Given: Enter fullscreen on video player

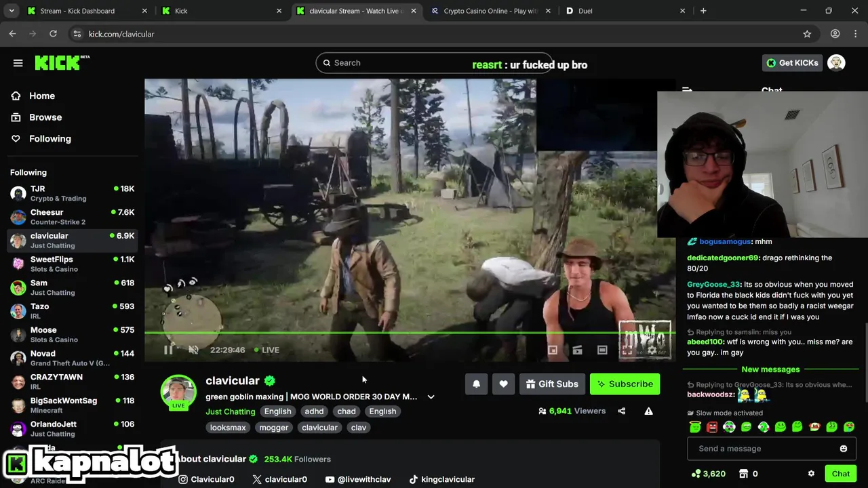Looking at the screenshot, I should pyautogui.click(x=627, y=350).
